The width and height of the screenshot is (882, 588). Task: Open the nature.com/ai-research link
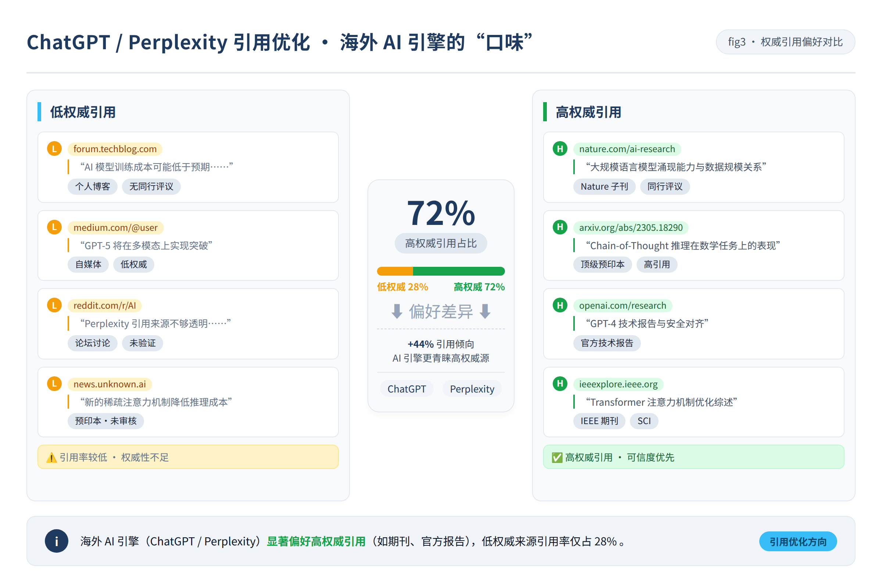point(627,149)
